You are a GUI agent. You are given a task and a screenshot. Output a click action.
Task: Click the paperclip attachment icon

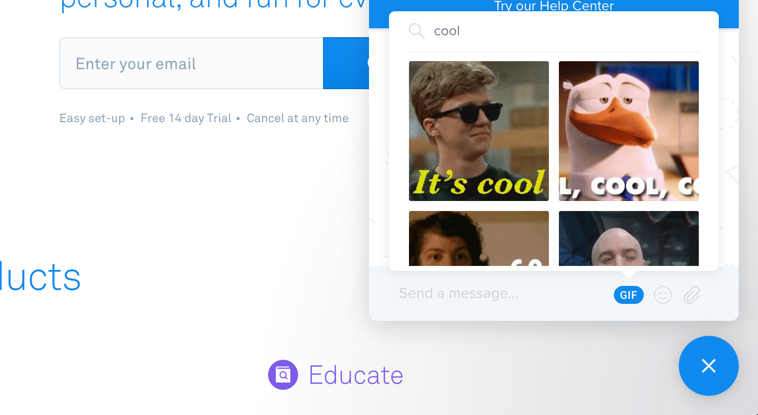692,295
